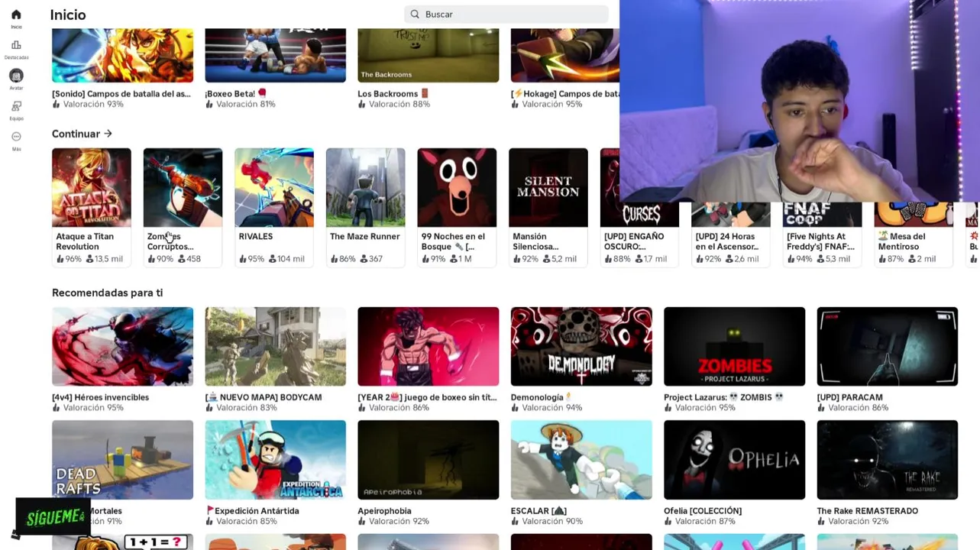Open Ataque a Titan Revolution game thumbnail
980x550 pixels.
pyautogui.click(x=92, y=187)
